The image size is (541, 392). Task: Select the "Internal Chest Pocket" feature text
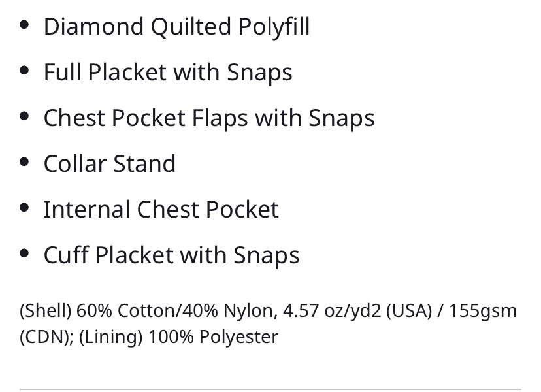coord(161,209)
